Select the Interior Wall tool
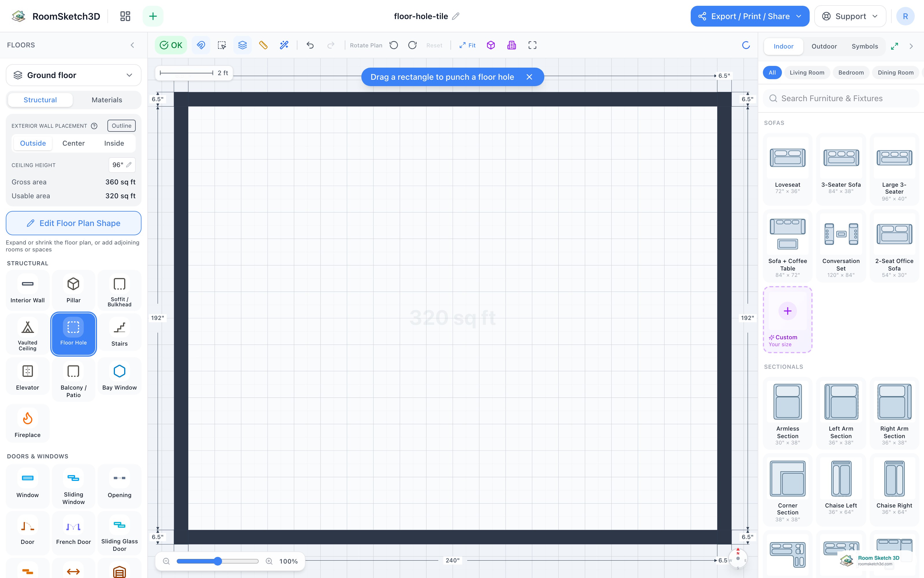 coord(27,290)
